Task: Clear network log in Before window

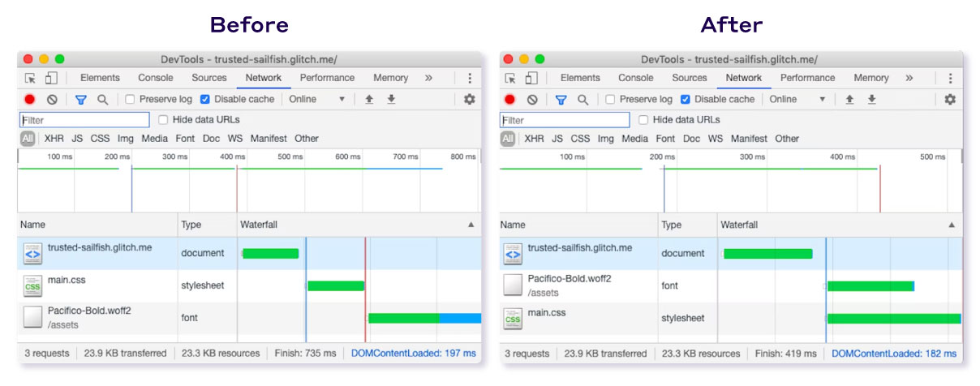Action: [52, 100]
